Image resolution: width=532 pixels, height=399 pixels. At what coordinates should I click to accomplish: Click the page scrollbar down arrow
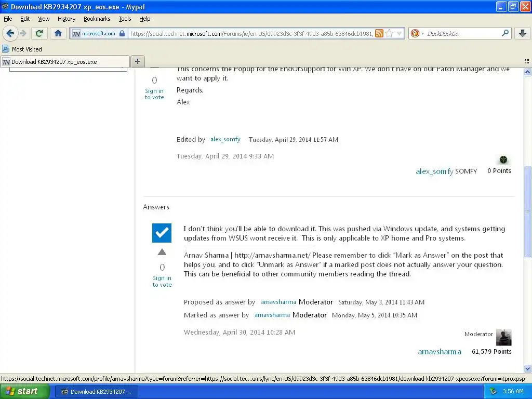527,368
